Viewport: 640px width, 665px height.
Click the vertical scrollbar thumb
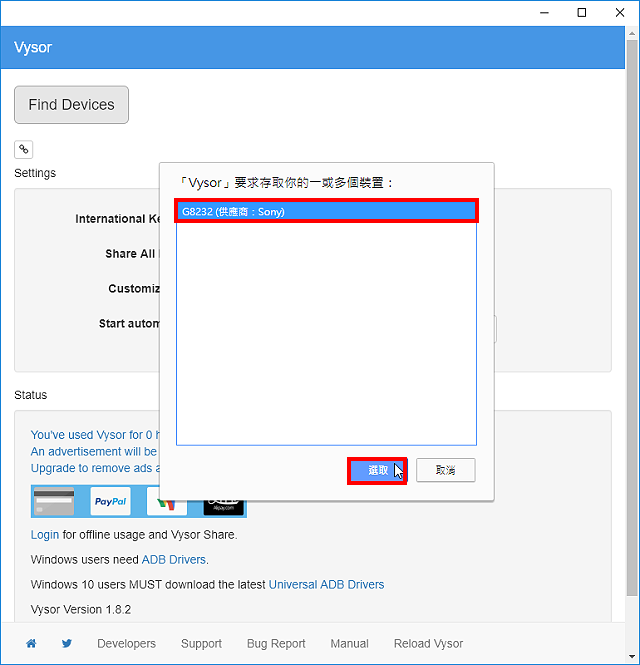632,318
